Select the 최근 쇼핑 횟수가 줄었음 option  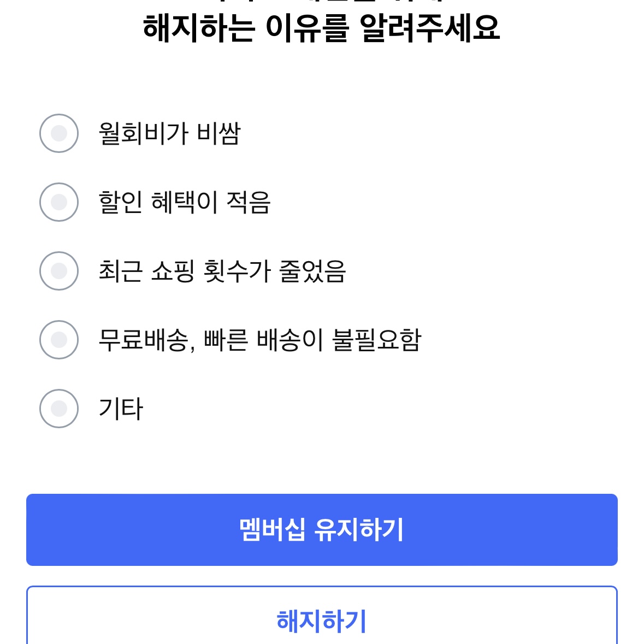(58, 269)
